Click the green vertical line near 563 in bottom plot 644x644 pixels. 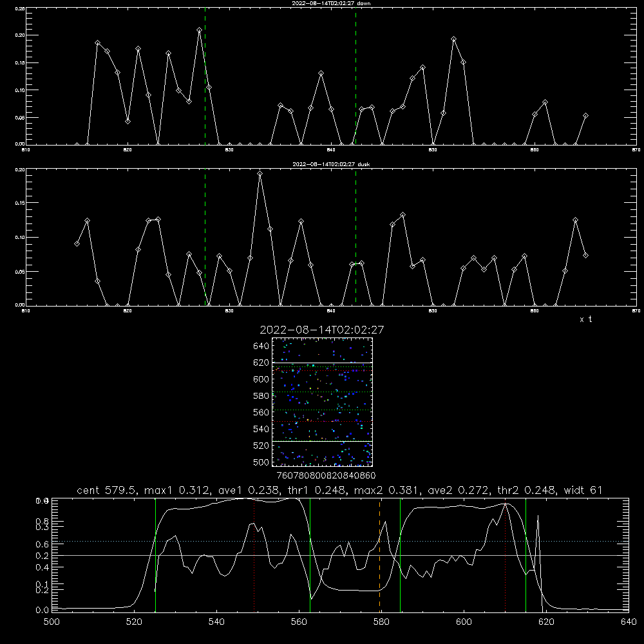(x=310, y=555)
